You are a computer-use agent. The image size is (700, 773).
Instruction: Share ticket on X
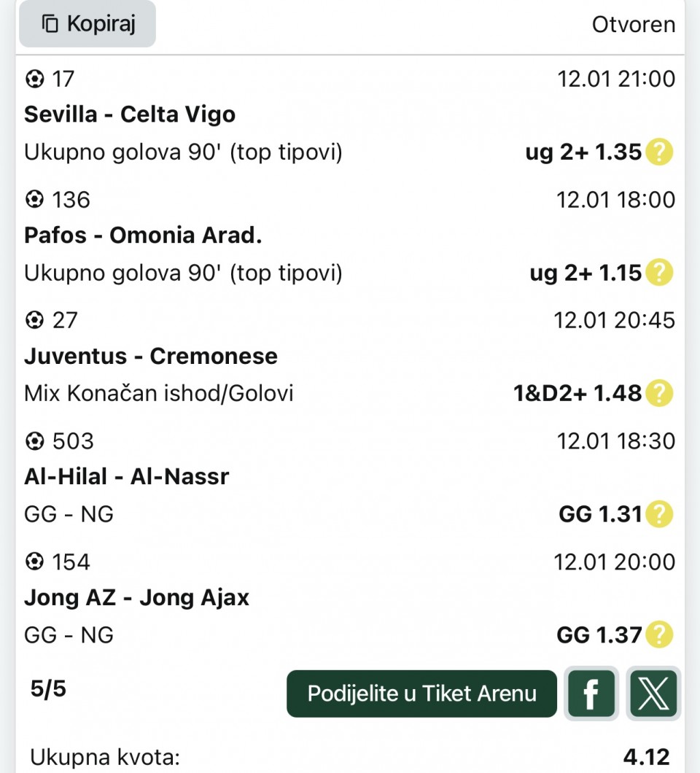click(x=653, y=694)
